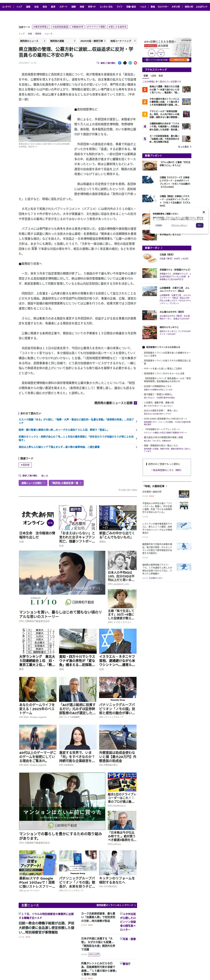Open 伊勢うどん present thumbnail

coord(149,165)
